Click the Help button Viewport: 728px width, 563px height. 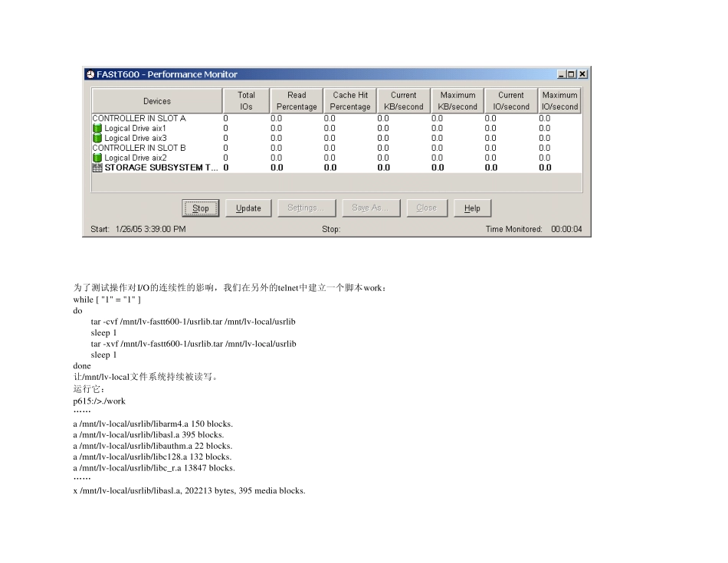click(472, 208)
